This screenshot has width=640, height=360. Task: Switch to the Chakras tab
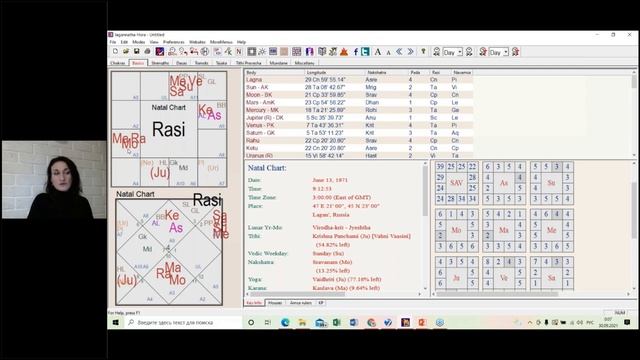point(118,63)
